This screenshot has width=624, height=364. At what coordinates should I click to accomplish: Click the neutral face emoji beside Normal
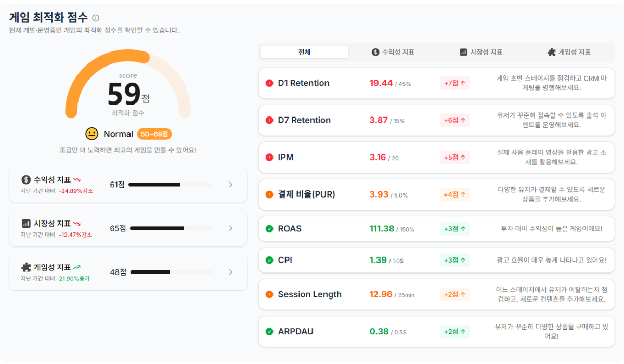coord(92,134)
